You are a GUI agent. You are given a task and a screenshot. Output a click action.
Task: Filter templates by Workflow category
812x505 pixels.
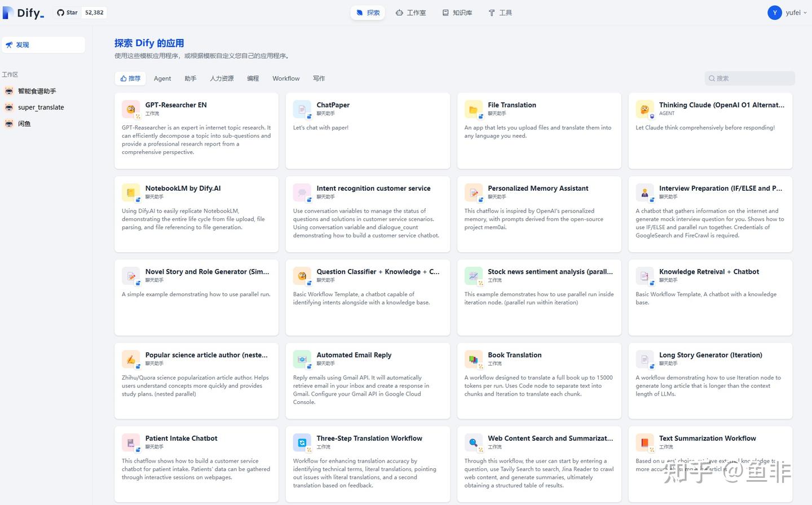286,78
